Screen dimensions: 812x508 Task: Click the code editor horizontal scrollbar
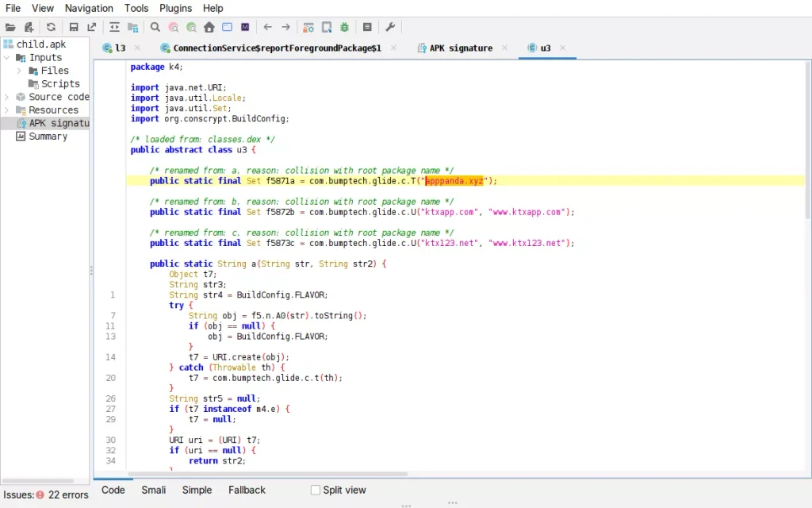[268, 474]
